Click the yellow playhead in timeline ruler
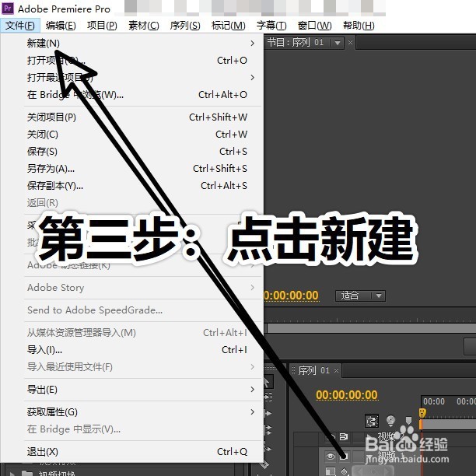 pyautogui.click(x=422, y=413)
